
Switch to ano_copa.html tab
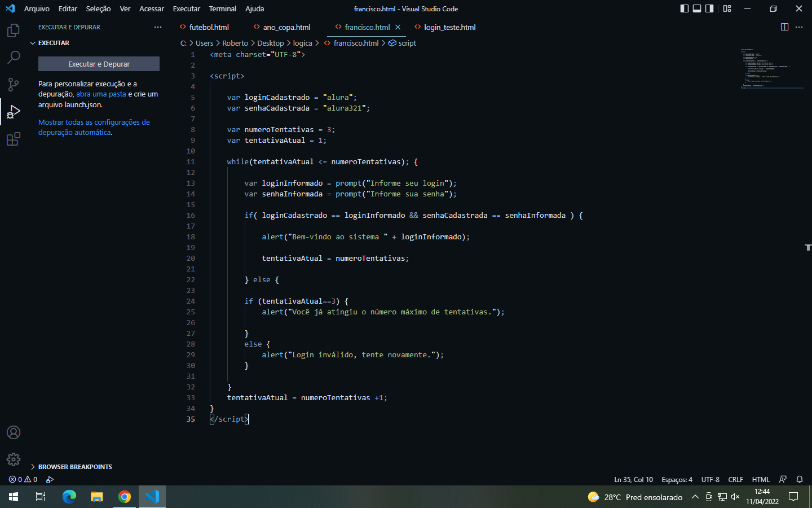coord(286,27)
